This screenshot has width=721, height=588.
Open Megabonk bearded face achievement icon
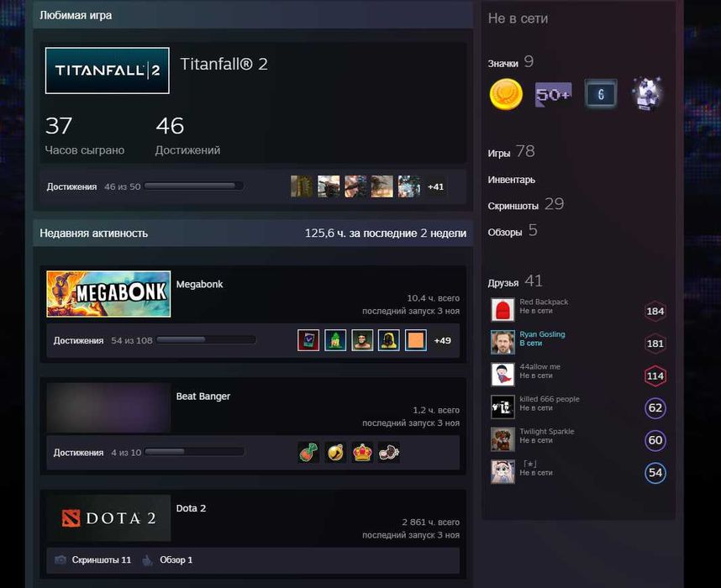362,340
